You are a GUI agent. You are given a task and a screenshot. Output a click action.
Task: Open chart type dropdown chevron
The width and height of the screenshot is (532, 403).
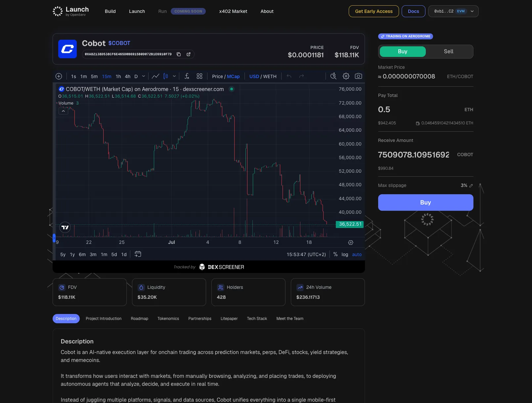174,76
